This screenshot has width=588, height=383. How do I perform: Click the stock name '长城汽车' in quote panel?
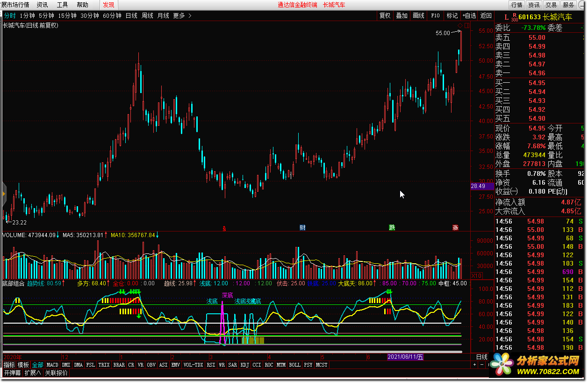558,17
